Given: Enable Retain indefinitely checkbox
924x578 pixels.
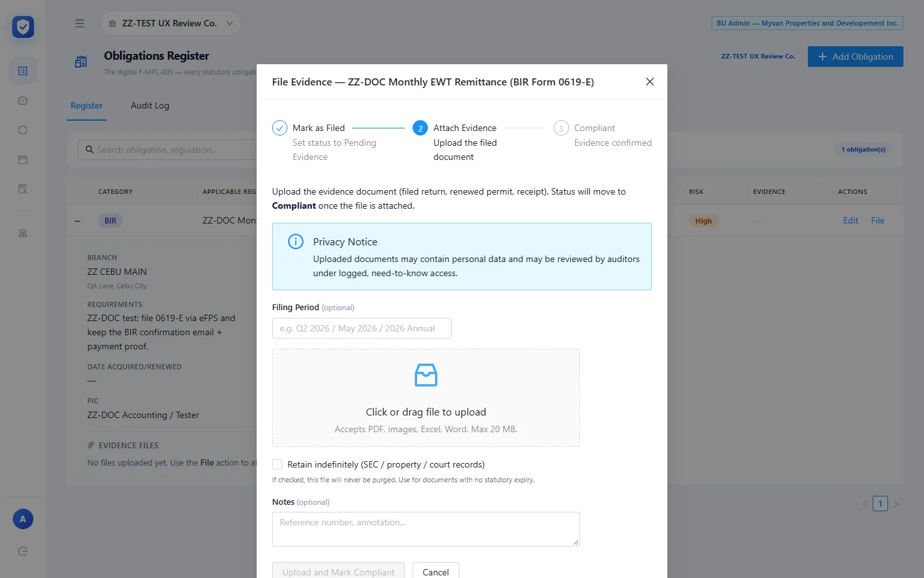Looking at the screenshot, I should pos(277,464).
